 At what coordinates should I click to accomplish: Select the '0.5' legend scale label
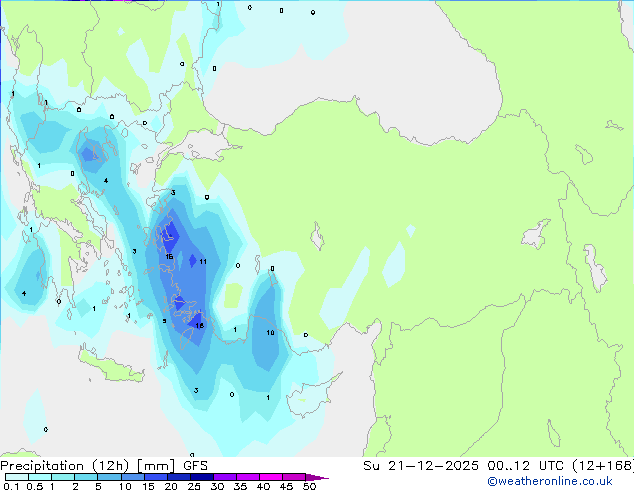(x=35, y=486)
